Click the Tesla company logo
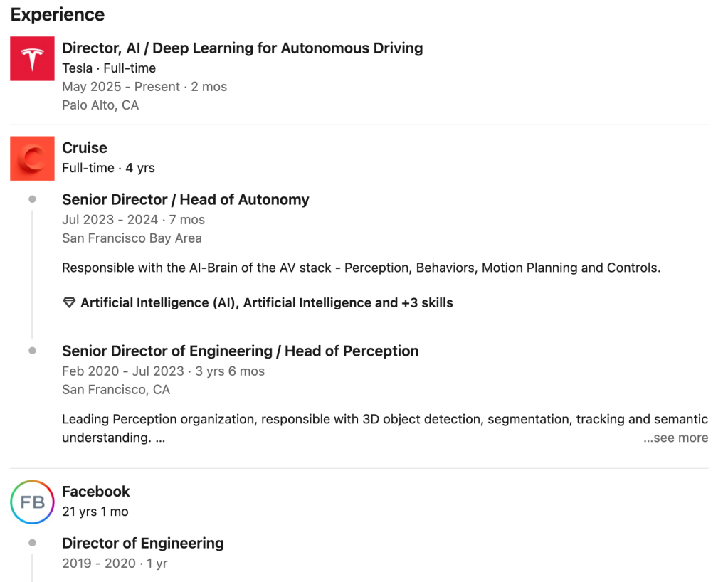Screen dimensions: 728x582 click(32, 58)
